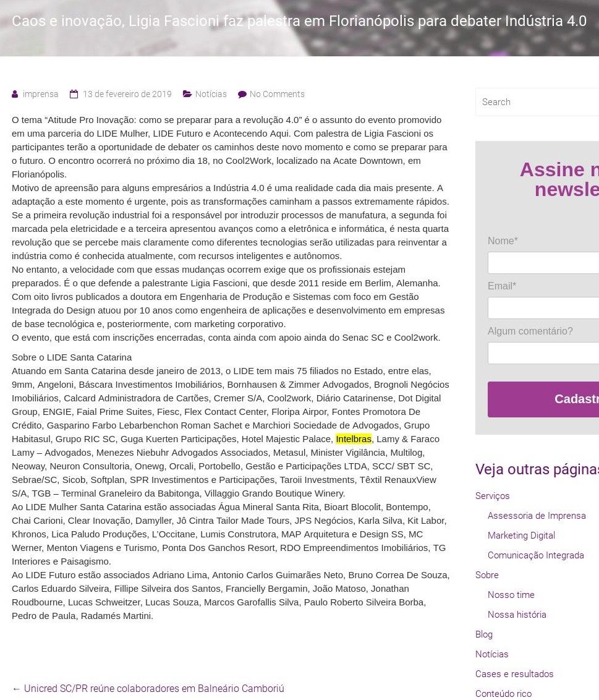Click the author user icon beside imprensa

click(x=15, y=95)
